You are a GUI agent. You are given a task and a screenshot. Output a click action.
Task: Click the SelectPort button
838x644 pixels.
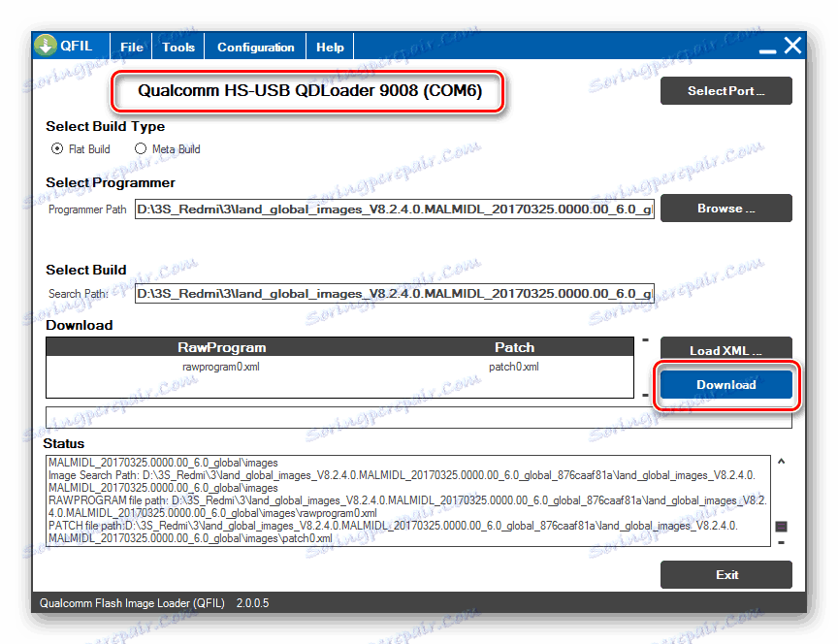coord(725,91)
